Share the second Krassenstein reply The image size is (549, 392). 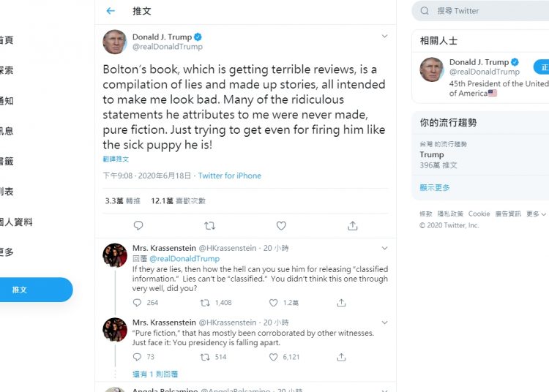point(341,357)
